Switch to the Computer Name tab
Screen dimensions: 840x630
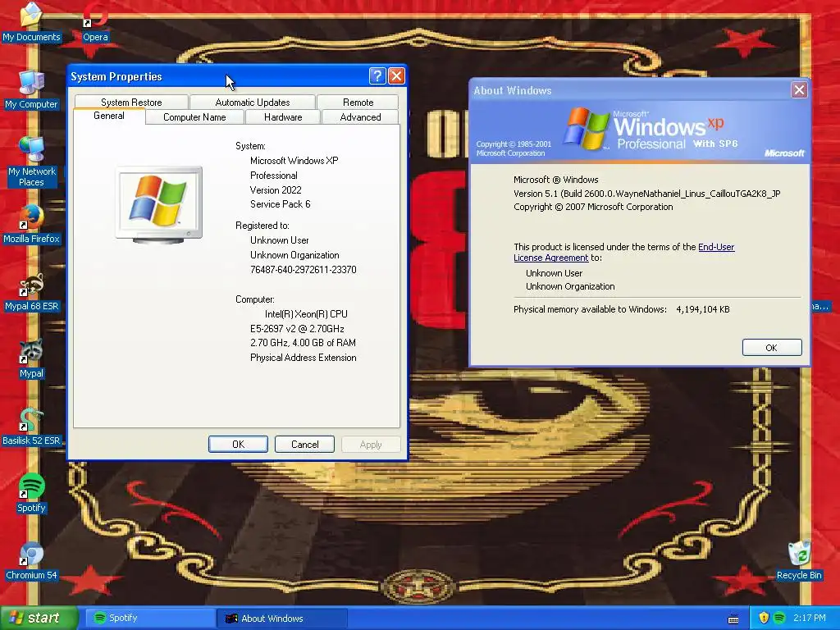(x=194, y=116)
